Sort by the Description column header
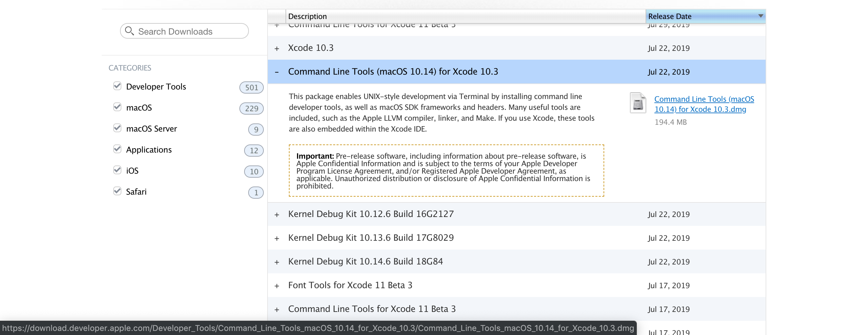This screenshot has height=335, width=868. pos(466,16)
